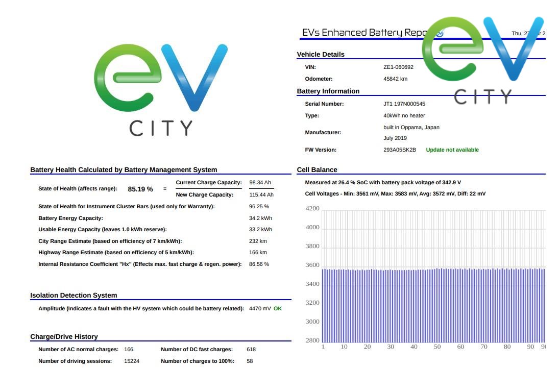560x392 pixels.
Task: Select the city range value 232 km
Action: click(x=258, y=241)
